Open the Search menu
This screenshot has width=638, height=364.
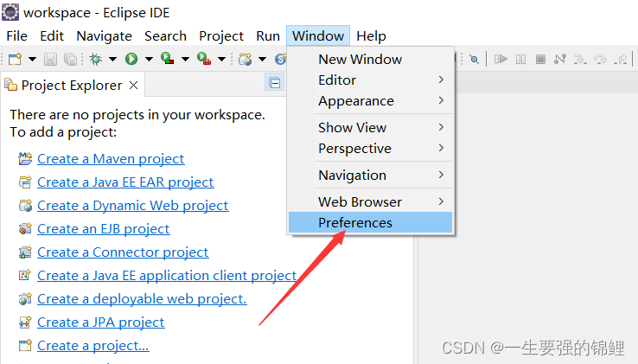click(165, 36)
